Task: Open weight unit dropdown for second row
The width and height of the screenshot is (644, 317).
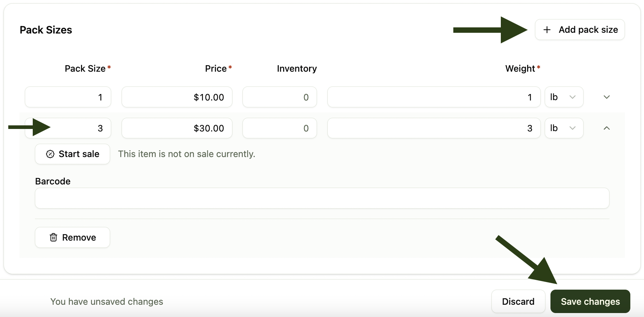Action: [564, 128]
